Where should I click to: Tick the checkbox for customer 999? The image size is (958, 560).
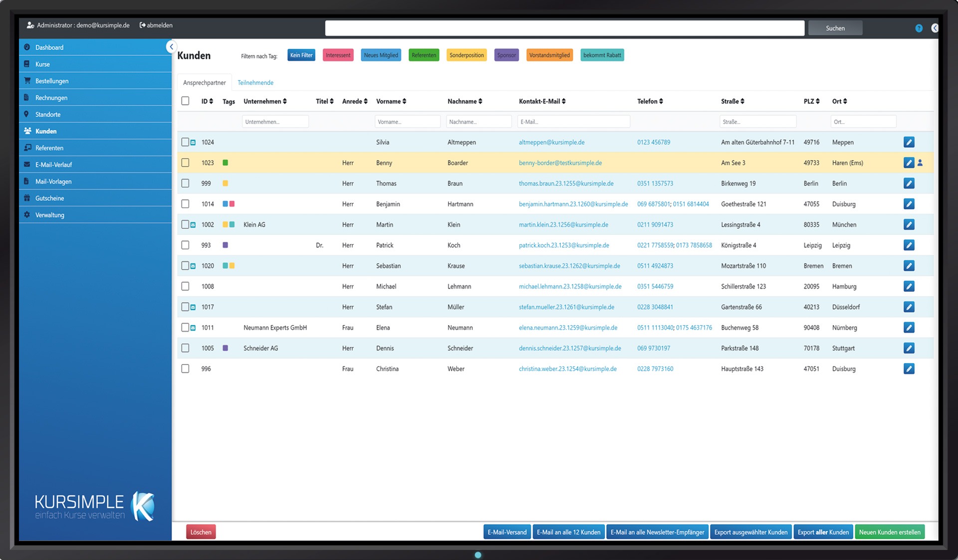tap(185, 183)
